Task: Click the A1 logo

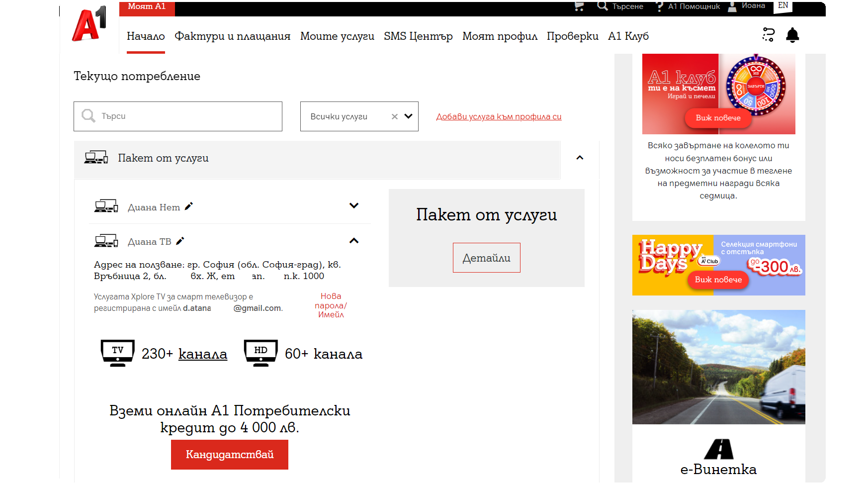Action: [89, 24]
